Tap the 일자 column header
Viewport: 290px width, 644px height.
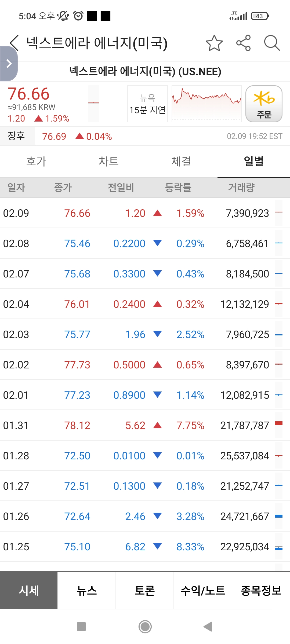coord(16,187)
